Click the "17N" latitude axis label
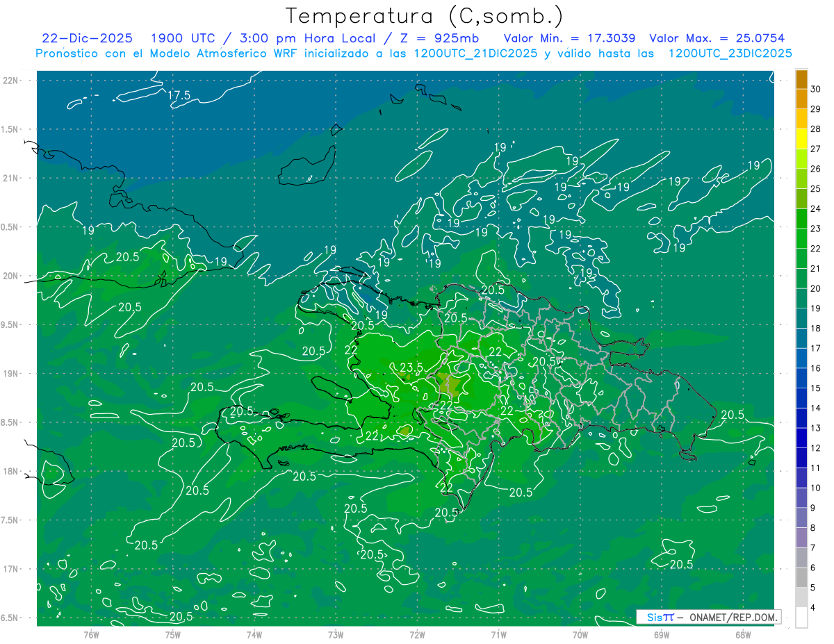 (x=11, y=569)
